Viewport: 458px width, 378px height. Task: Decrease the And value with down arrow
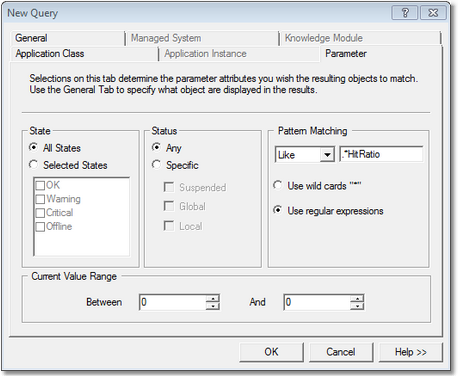tap(357, 306)
